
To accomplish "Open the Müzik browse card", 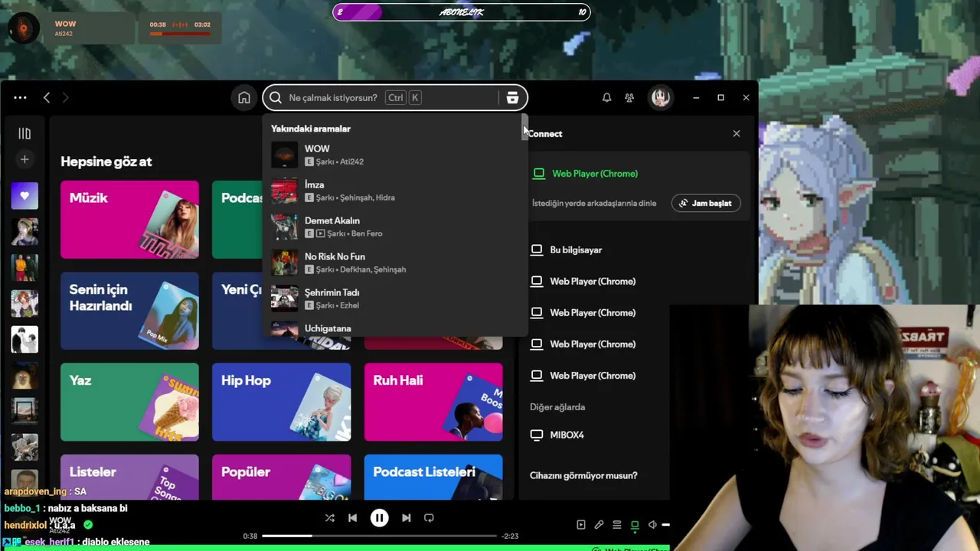I will click(129, 220).
